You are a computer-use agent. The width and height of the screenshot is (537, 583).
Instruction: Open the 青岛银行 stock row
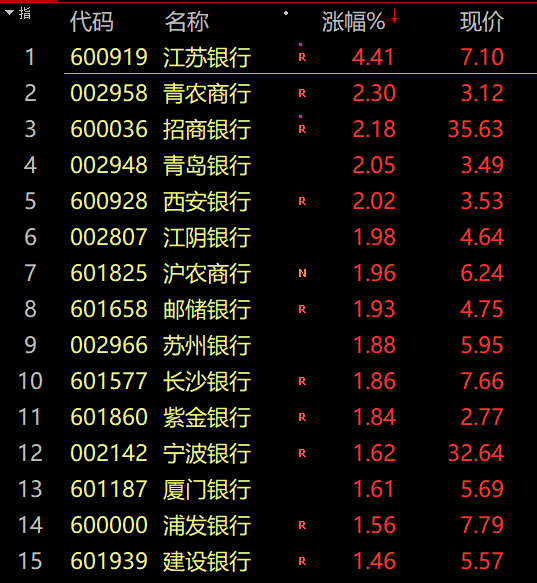click(x=268, y=165)
